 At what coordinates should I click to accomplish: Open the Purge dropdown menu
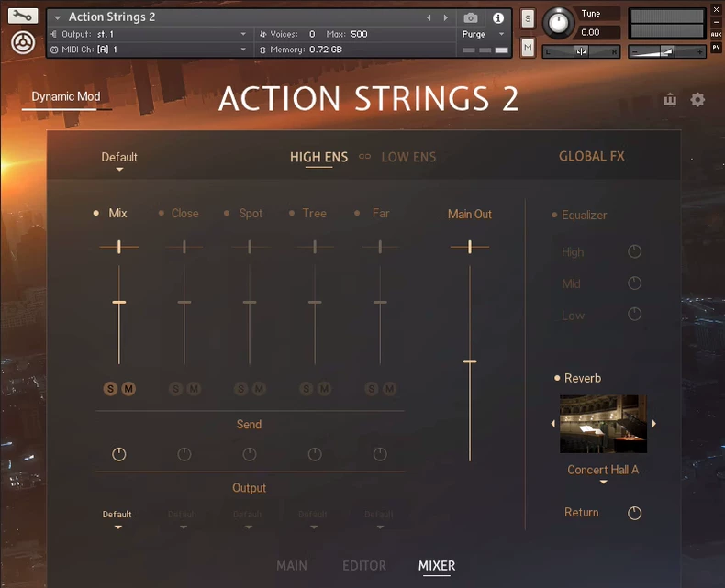[x=483, y=34]
